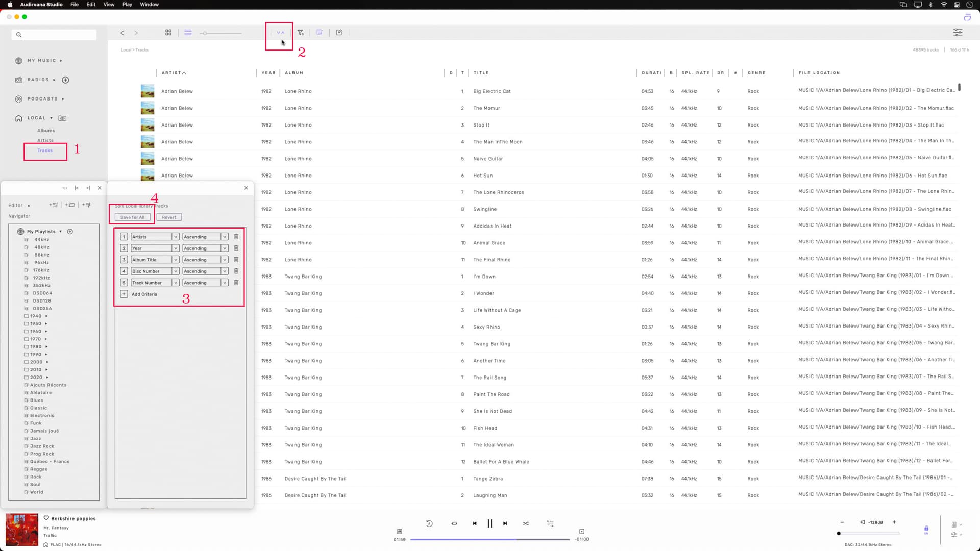
Task: Adjust the volume slider
Action: (x=869, y=534)
